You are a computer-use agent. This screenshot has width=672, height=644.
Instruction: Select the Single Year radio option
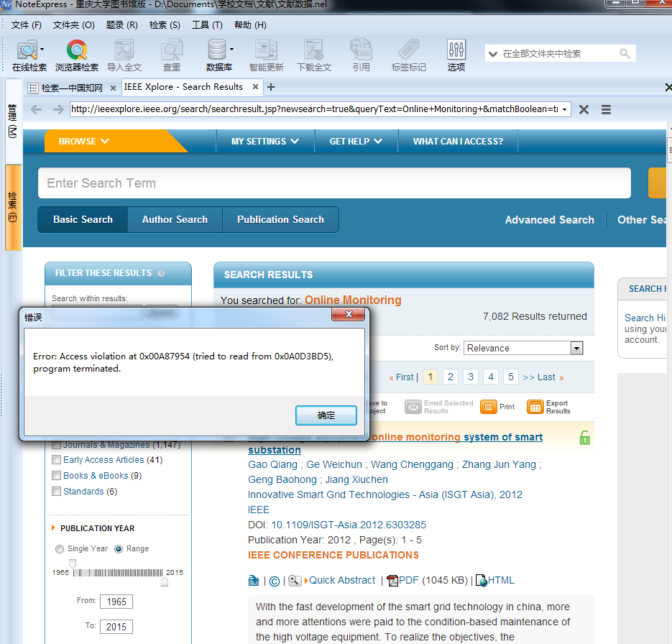60,549
